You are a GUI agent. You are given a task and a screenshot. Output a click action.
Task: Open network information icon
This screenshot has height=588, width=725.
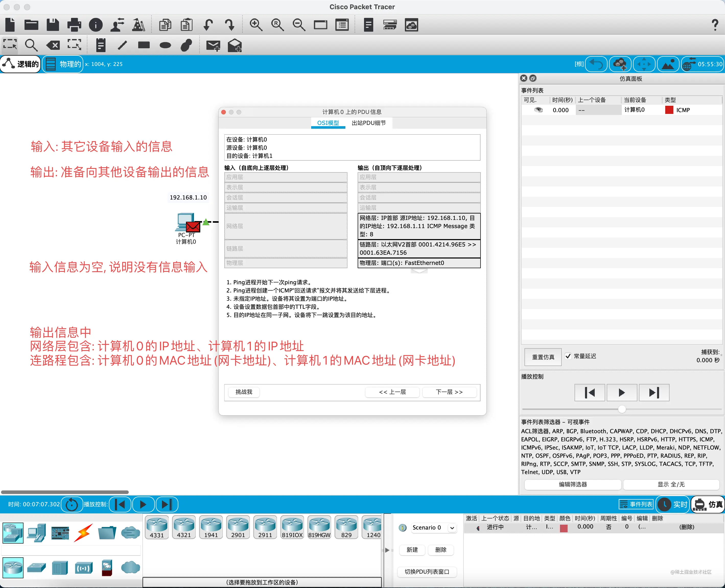(x=96, y=25)
